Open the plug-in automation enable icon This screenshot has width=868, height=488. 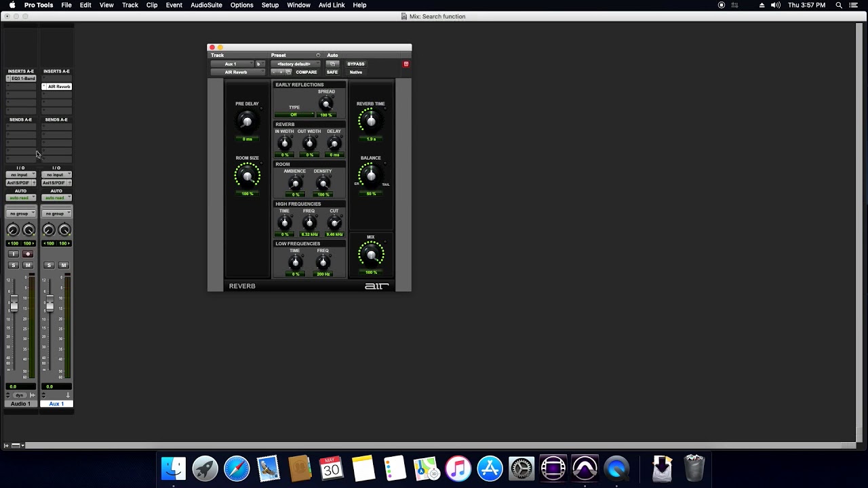(x=332, y=64)
